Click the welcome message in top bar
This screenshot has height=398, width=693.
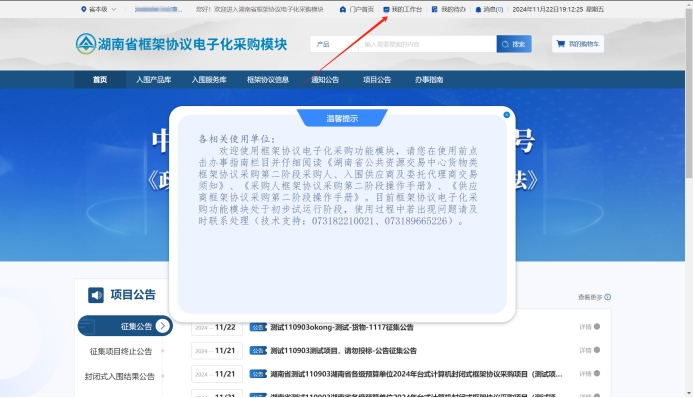coord(259,9)
